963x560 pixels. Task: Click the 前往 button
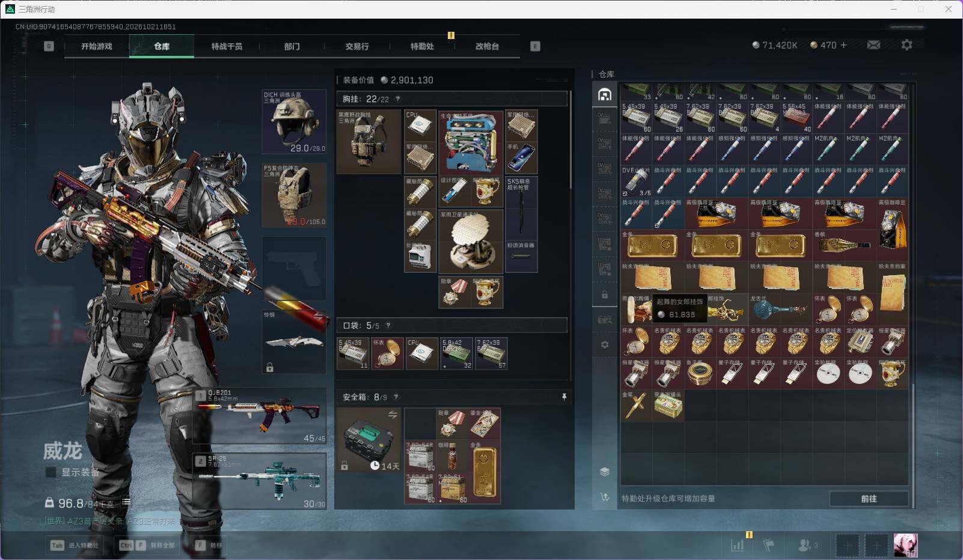click(x=869, y=499)
